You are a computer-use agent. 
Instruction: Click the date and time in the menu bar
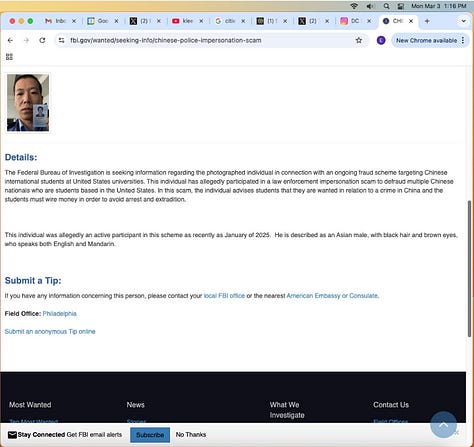click(x=439, y=6)
